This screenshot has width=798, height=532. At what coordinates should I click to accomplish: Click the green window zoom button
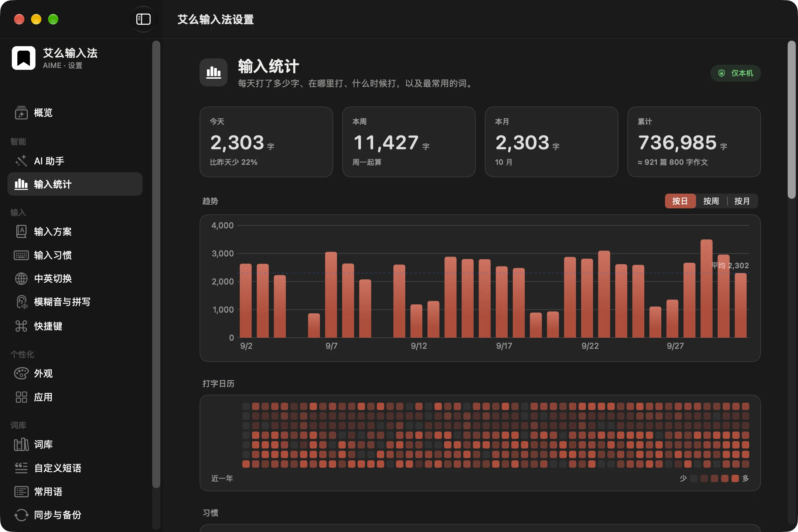click(53, 19)
